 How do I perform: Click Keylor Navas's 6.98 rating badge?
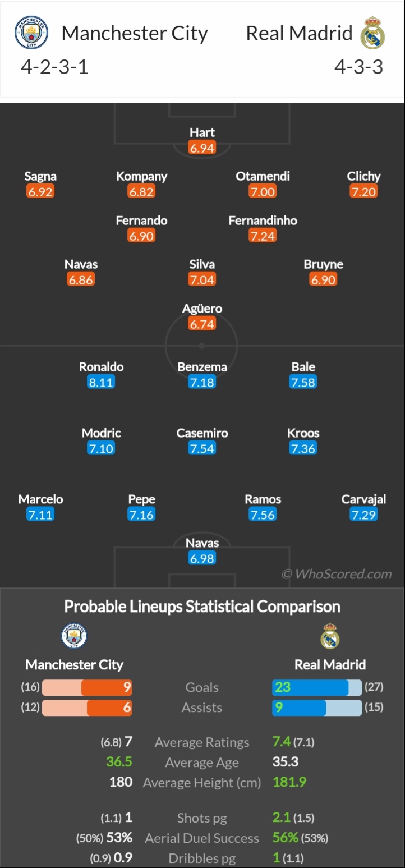click(x=202, y=559)
